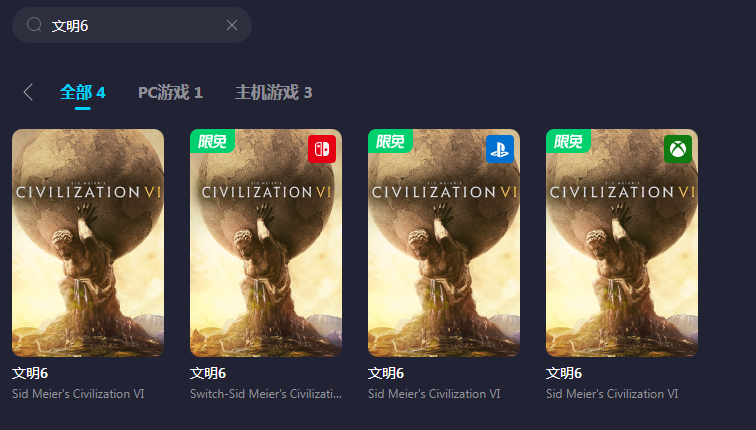Click the Xbox platform badge
The image size is (756, 430).
pos(678,149)
